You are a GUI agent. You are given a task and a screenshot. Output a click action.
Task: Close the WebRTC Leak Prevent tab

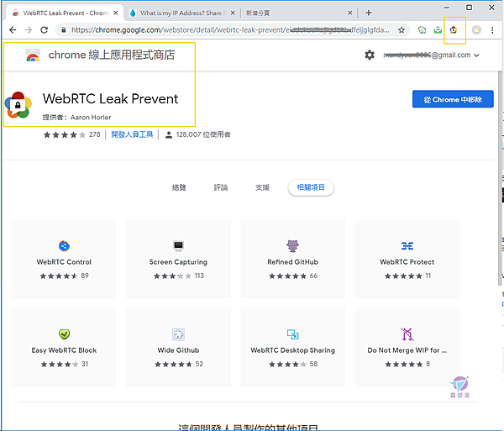pos(116,13)
